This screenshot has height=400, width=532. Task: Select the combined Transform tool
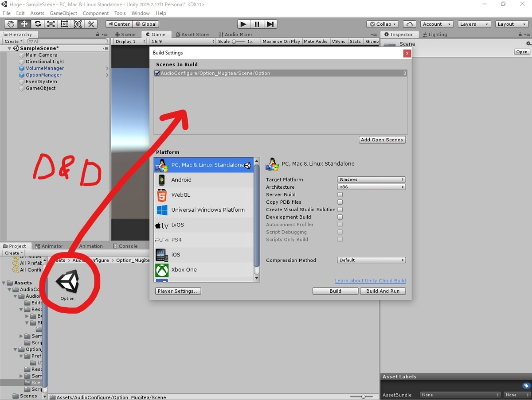[x=78, y=24]
